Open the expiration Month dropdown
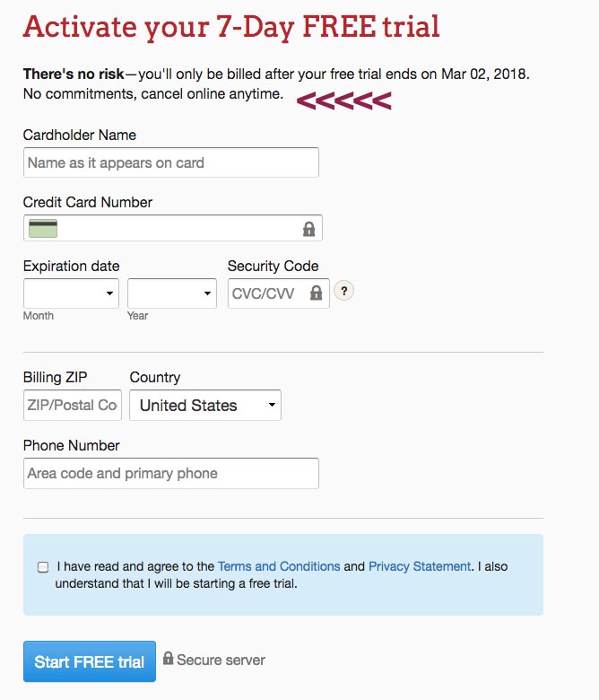The height and width of the screenshot is (700, 599). click(x=71, y=293)
